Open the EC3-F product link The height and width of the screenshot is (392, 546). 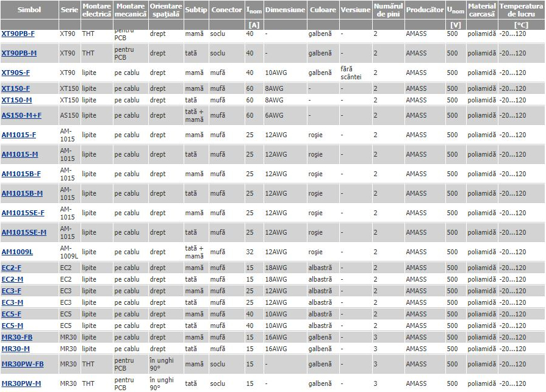point(12,291)
